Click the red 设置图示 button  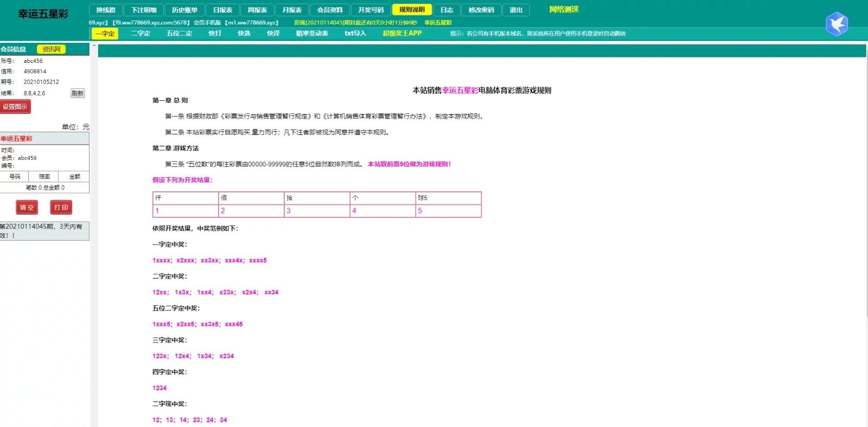point(15,107)
